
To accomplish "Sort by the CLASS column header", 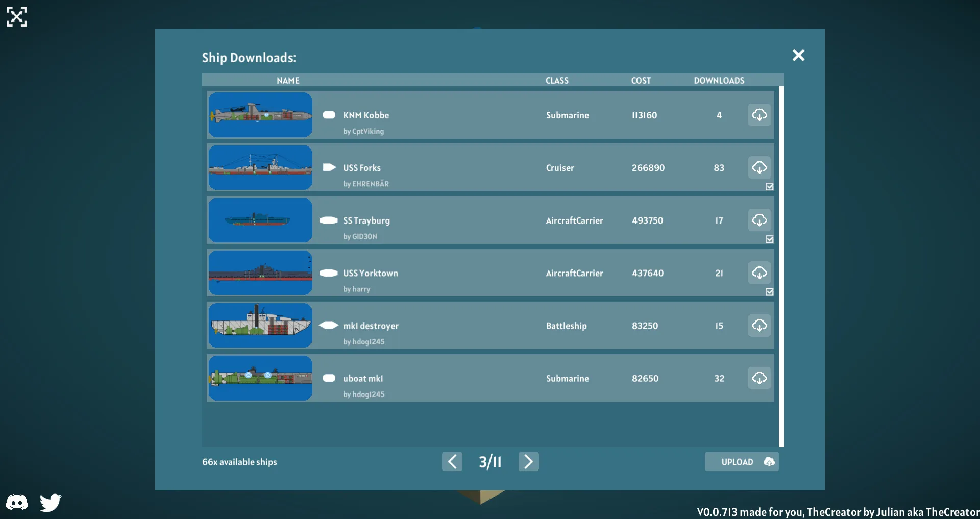I will click(x=557, y=81).
